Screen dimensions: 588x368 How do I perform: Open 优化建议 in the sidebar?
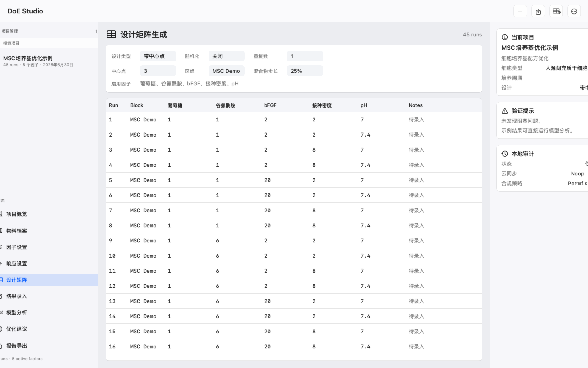(x=49, y=329)
